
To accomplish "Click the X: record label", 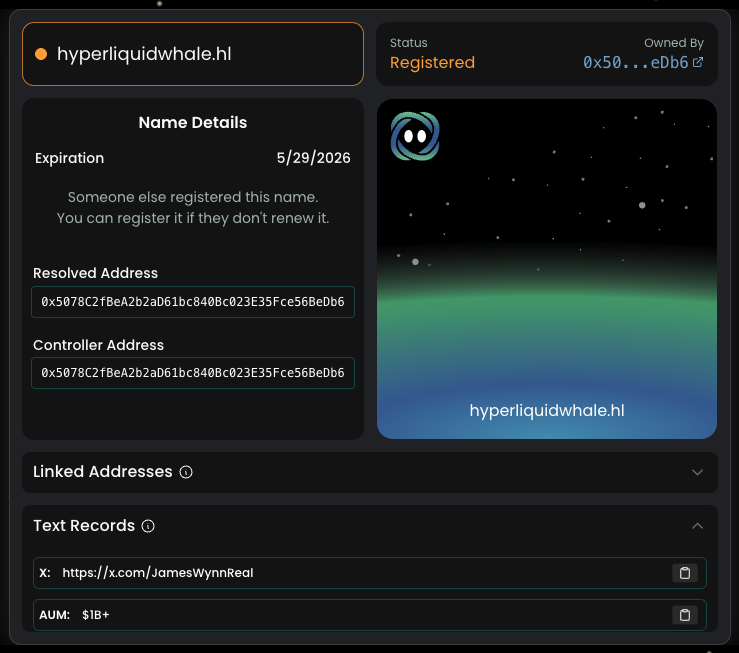I will point(45,573).
